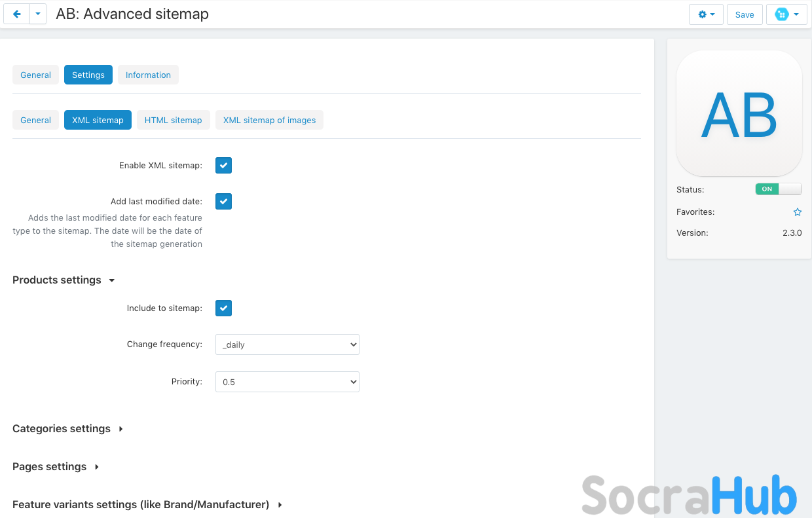Uncheck Include to sitemap for products
The width and height of the screenshot is (812, 518).
coord(224,308)
